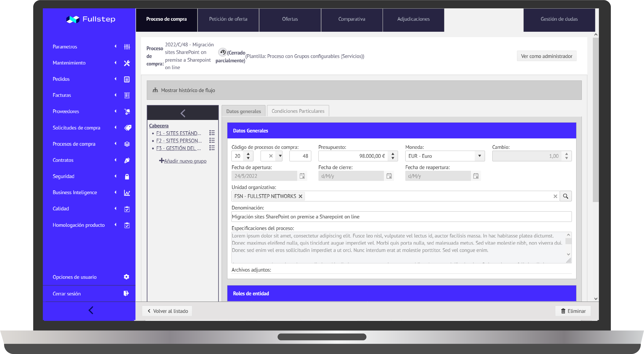This screenshot has width=644, height=354.
Task: Click the Ver como administrador button
Action: click(546, 56)
